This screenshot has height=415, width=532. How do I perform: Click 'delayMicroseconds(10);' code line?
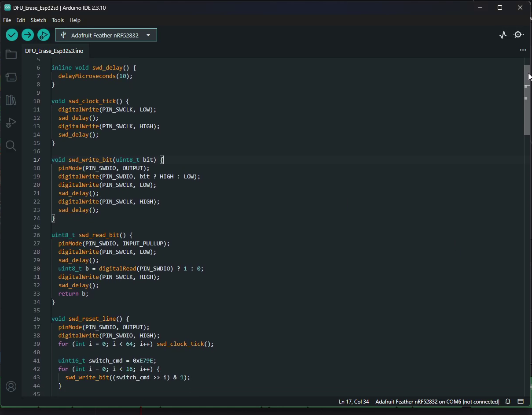(95, 76)
